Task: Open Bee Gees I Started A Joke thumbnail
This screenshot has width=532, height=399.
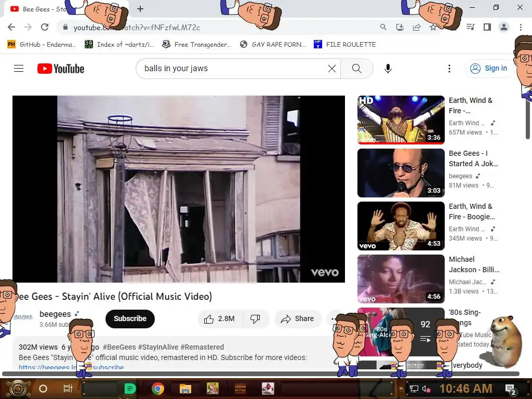Action: [x=401, y=173]
